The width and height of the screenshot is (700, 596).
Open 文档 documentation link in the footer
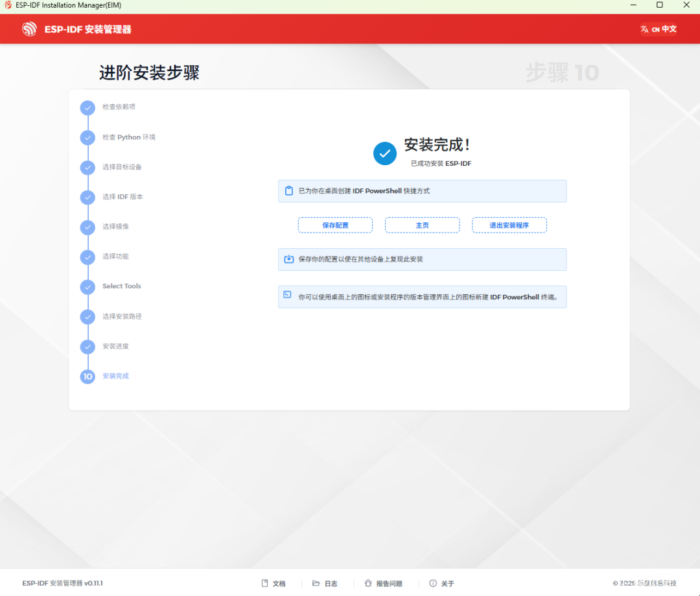274,584
